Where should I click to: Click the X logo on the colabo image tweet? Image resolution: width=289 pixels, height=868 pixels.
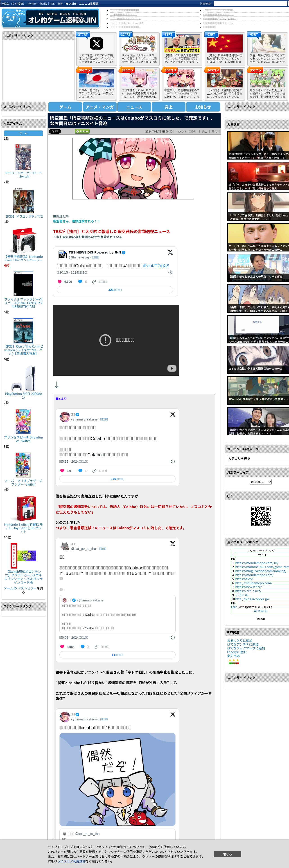click(173, 714)
